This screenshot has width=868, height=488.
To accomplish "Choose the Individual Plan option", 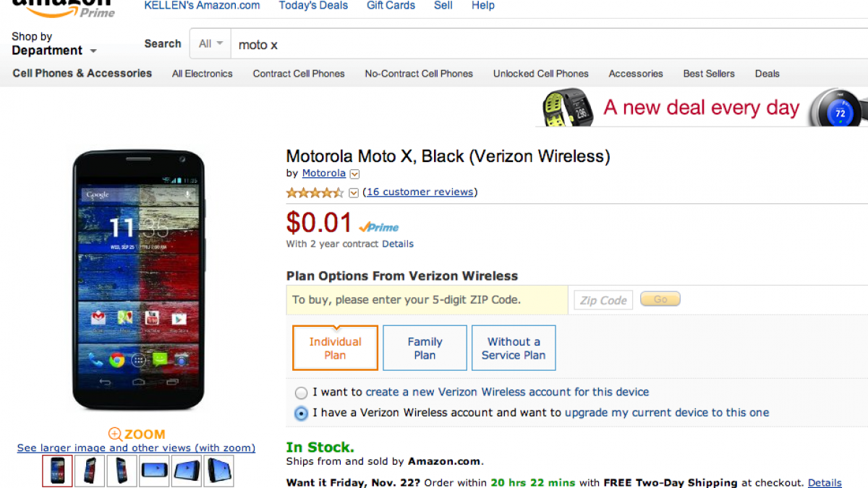I will tap(335, 348).
